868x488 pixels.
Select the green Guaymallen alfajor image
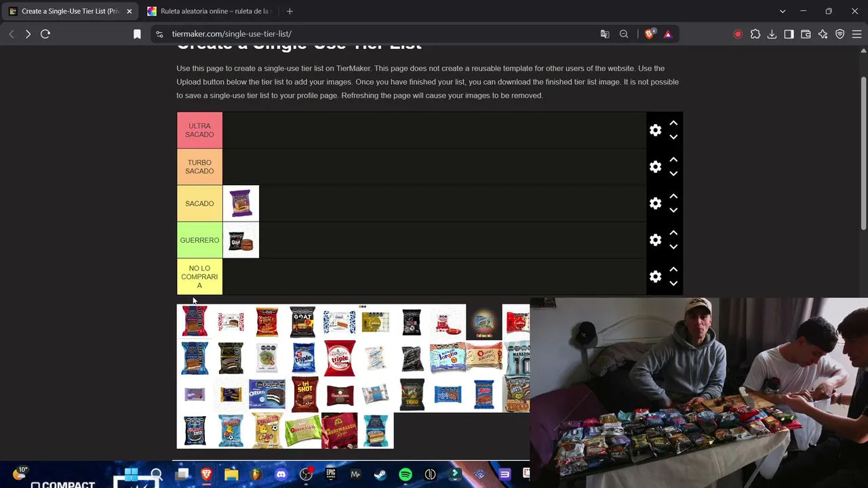pyautogui.click(x=303, y=430)
